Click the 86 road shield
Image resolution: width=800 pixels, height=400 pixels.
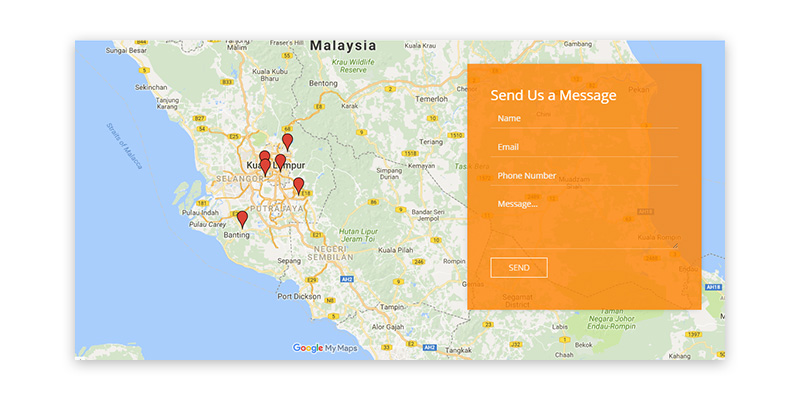tap(374, 203)
